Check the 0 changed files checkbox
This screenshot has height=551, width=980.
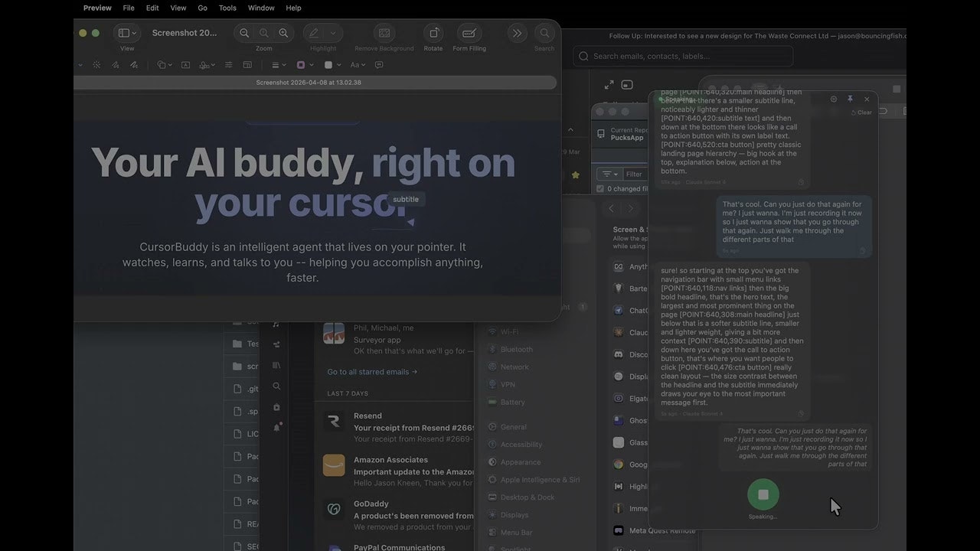point(600,188)
